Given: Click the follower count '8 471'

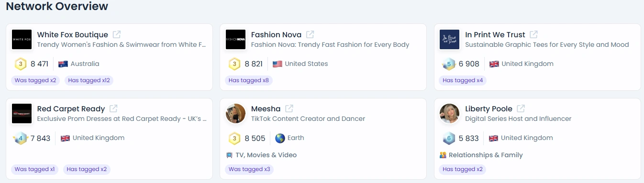Looking at the screenshot, I should pos(40,64).
